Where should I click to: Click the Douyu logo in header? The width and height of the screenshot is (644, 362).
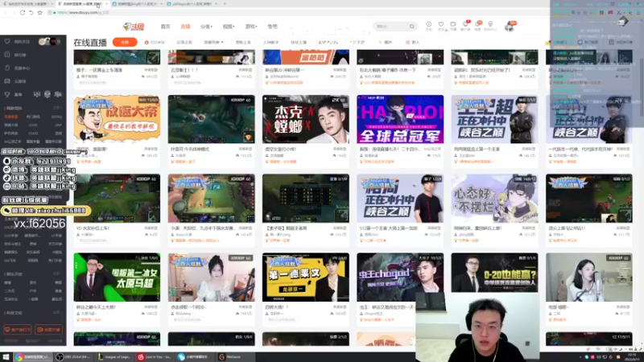pyautogui.click(x=134, y=27)
